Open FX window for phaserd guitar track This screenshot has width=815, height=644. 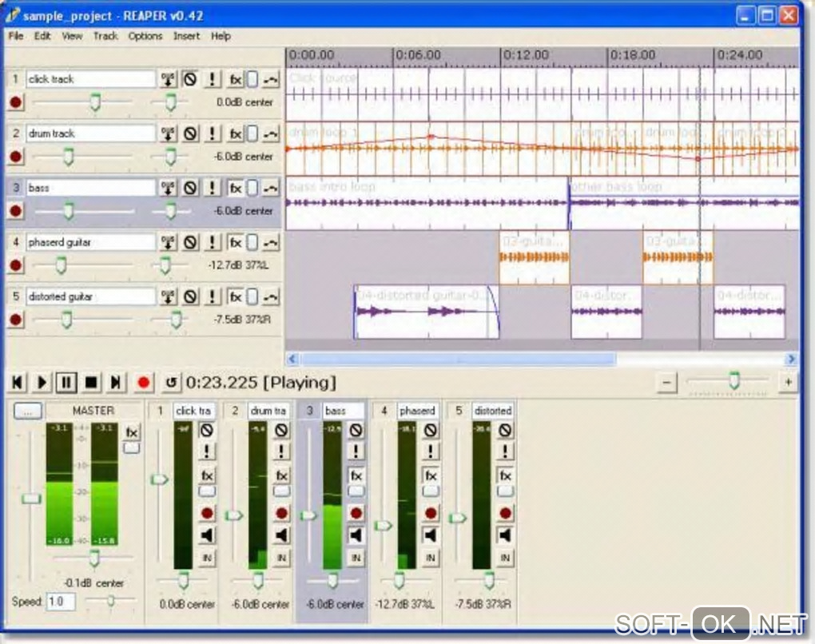[235, 242]
